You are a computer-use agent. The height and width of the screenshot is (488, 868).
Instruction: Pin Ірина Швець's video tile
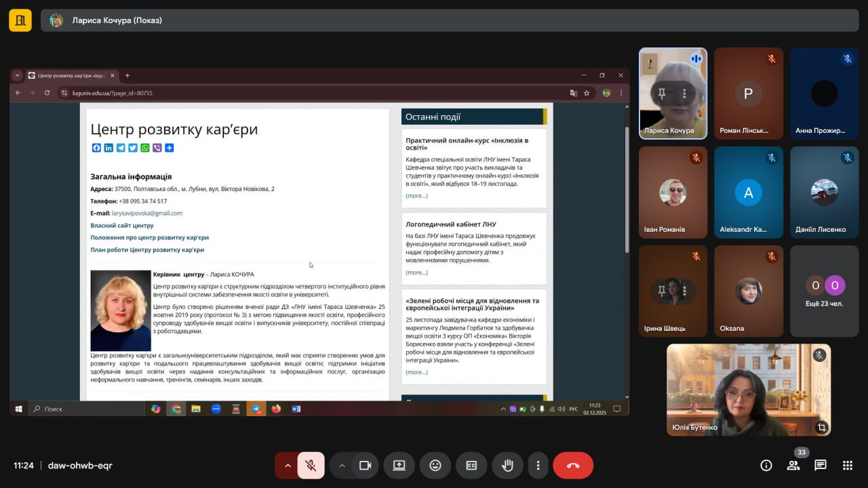[x=662, y=291]
